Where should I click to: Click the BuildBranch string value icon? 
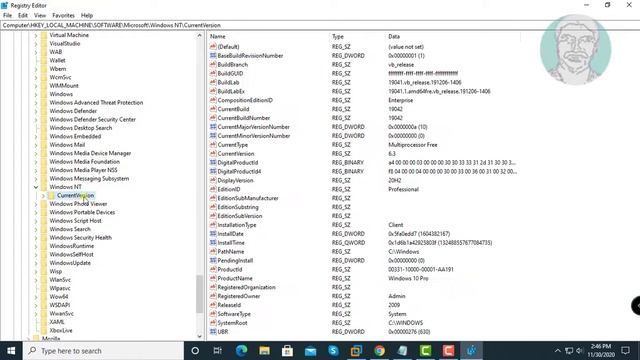click(213, 64)
